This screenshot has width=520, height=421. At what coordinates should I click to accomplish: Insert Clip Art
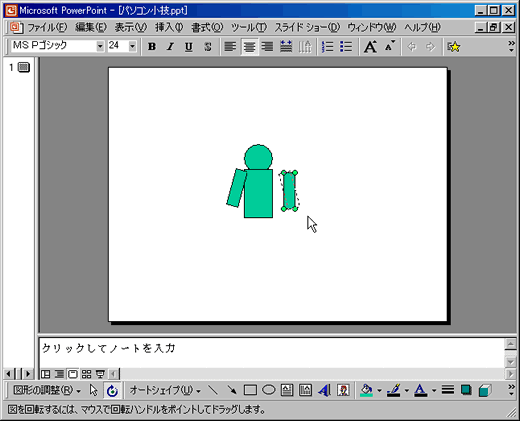343,390
